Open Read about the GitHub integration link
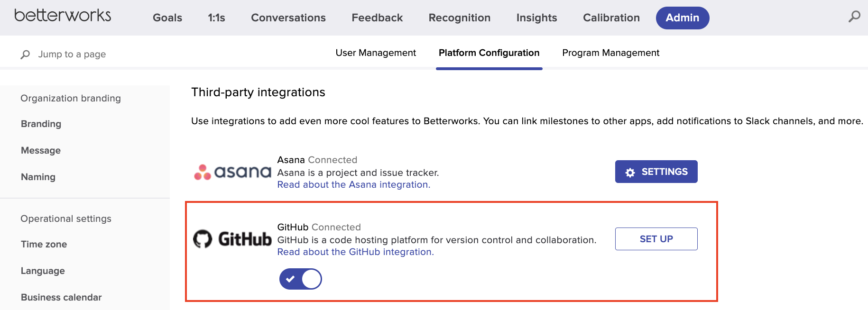Image resolution: width=868 pixels, height=310 pixels. coord(356,252)
